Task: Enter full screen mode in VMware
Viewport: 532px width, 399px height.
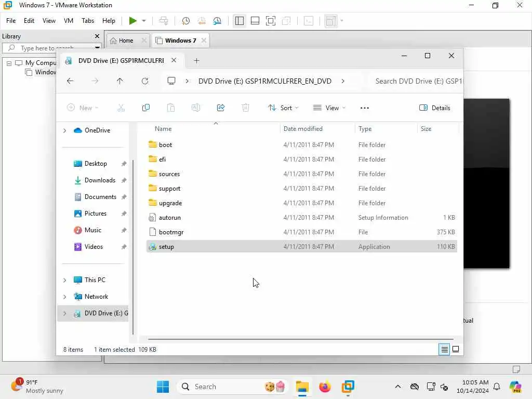Action: coord(270,21)
